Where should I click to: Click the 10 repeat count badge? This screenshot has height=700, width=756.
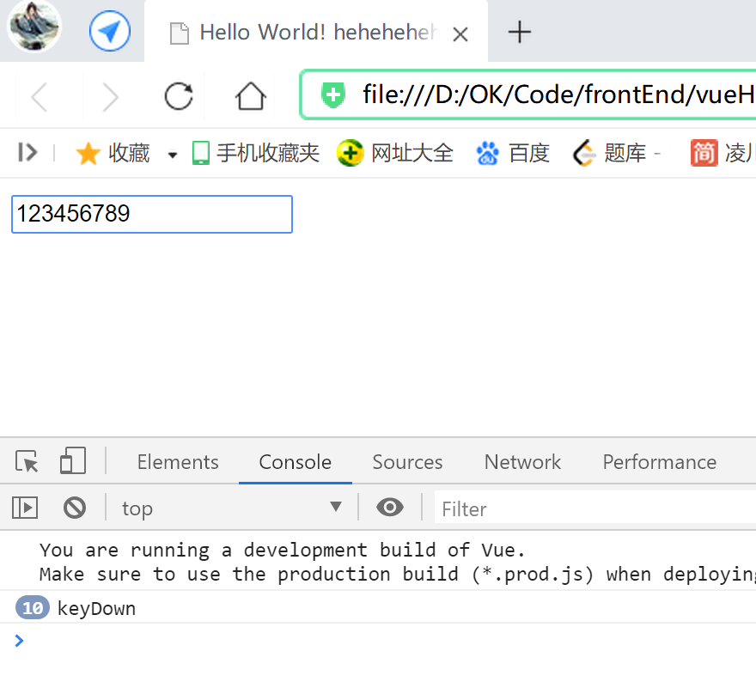(x=33, y=607)
